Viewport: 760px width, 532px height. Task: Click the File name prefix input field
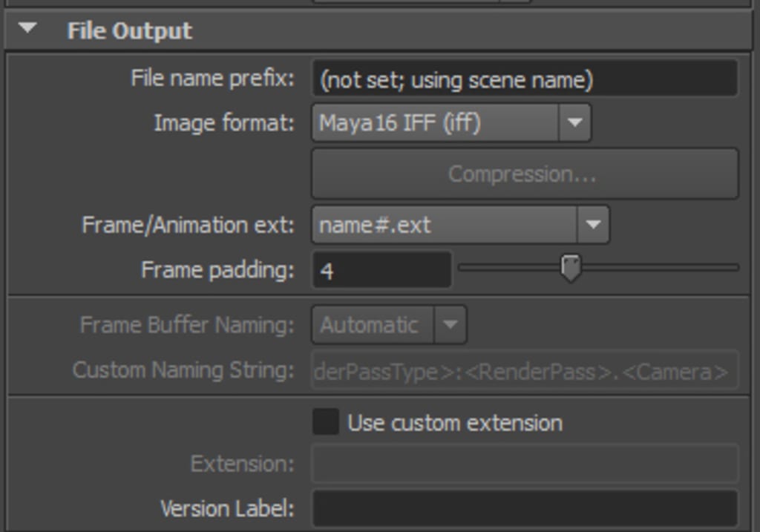[523, 79]
